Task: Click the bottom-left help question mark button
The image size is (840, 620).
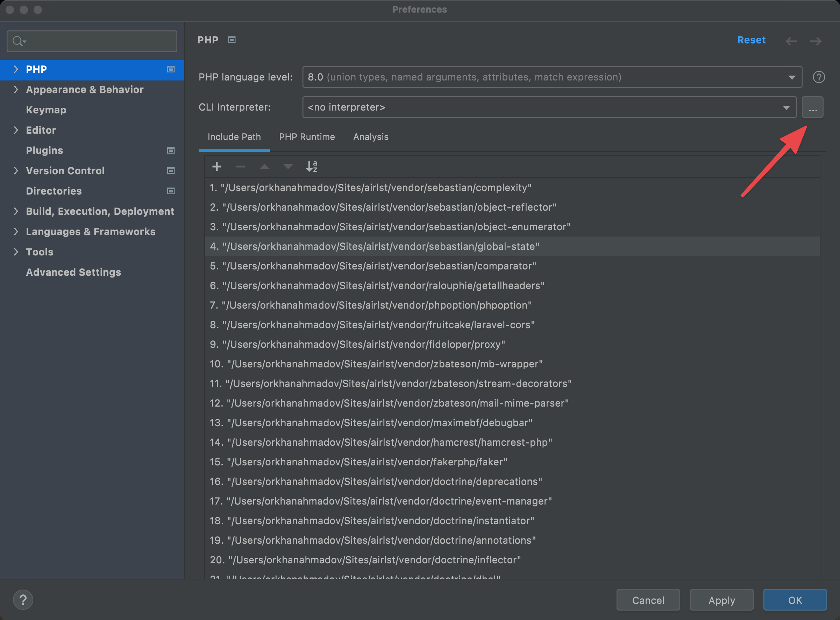Action: (23, 600)
